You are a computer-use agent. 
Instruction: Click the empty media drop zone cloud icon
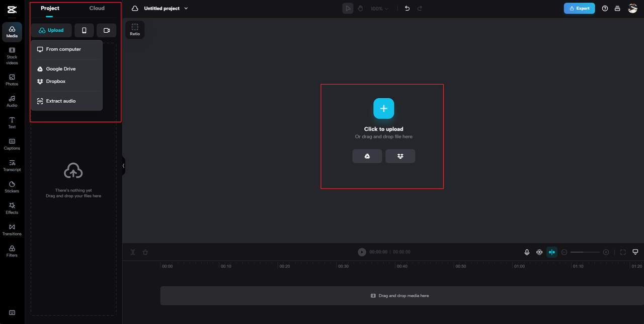tap(73, 170)
